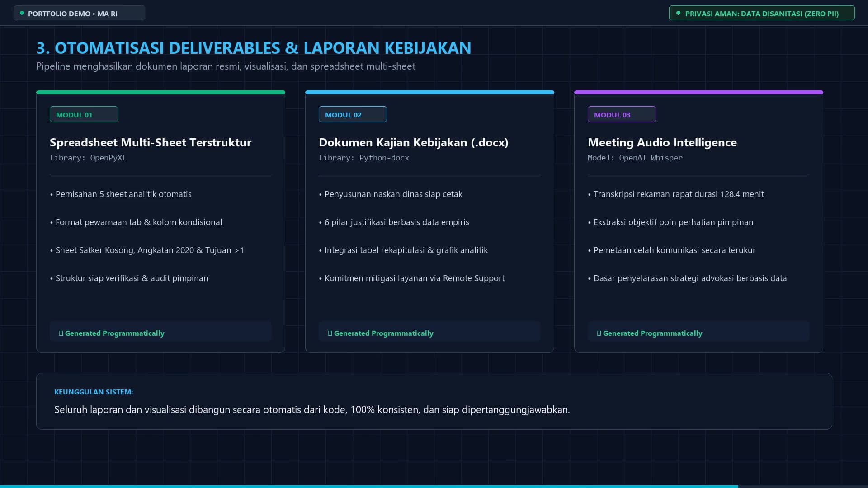Viewport: 868px width, 488px height.
Task: Click bullet Pemetaan celah komunikasi secara terukur
Action: click(x=672, y=250)
